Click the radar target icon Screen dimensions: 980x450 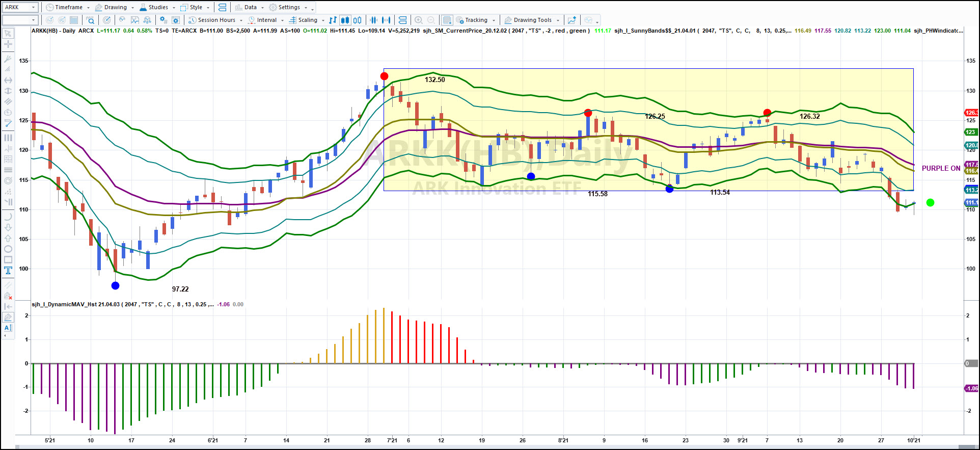pos(106,20)
